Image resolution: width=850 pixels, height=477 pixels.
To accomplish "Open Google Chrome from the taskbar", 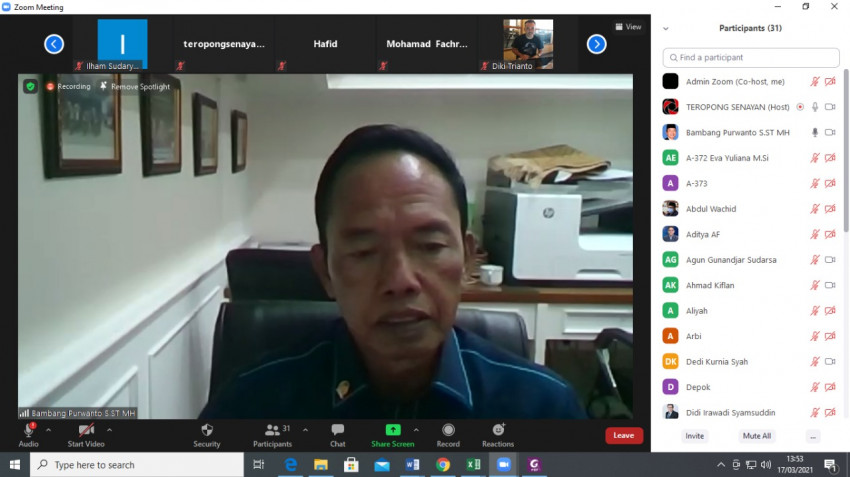I will pyautogui.click(x=443, y=465).
